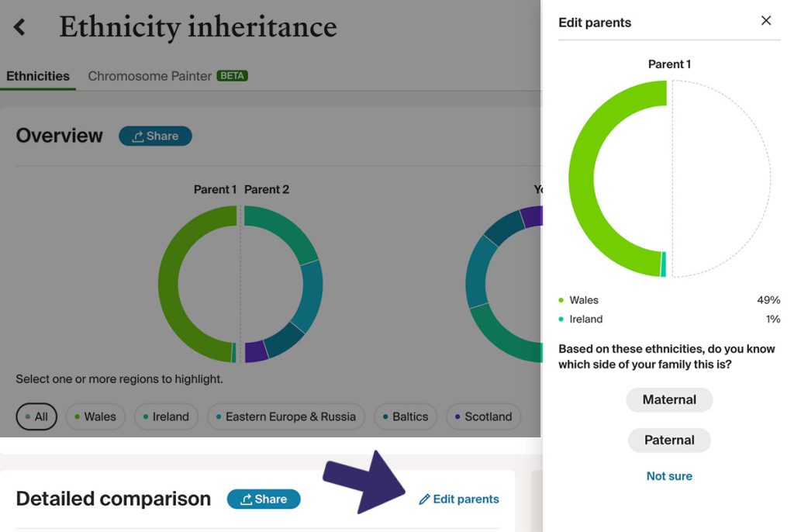Choose Maternal for Parent 1
The height and width of the screenshot is (532, 794).
pos(669,399)
